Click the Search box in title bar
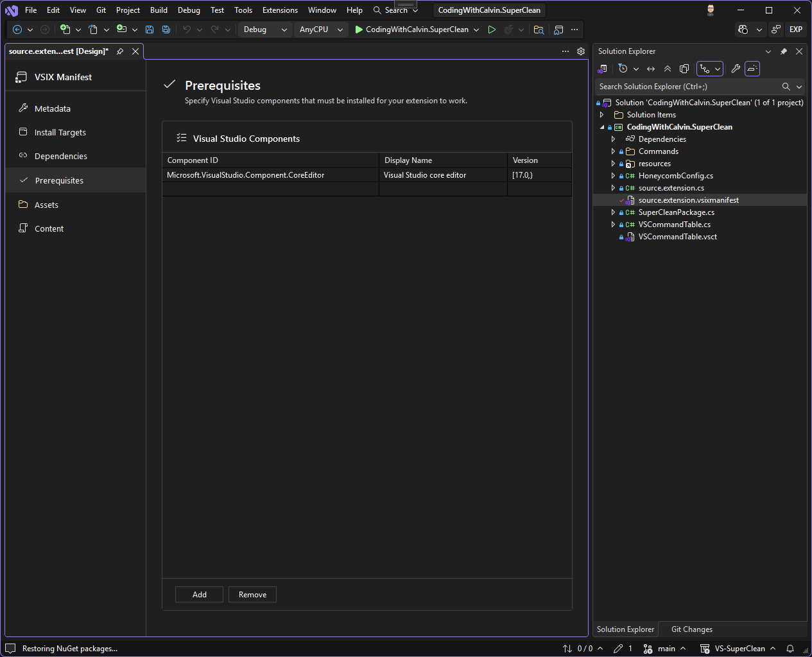This screenshot has height=657, width=812. coord(395,10)
